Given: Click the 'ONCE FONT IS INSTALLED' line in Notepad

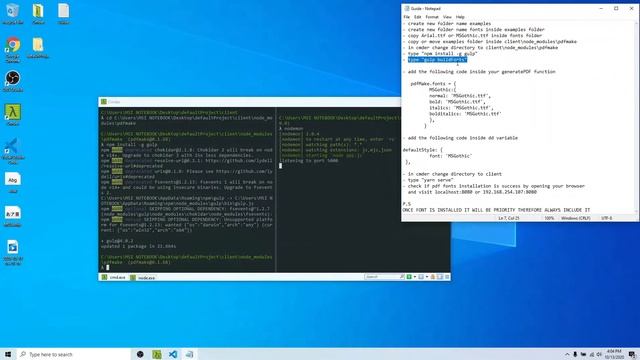Looking at the screenshot, I should click(x=496, y=210).
